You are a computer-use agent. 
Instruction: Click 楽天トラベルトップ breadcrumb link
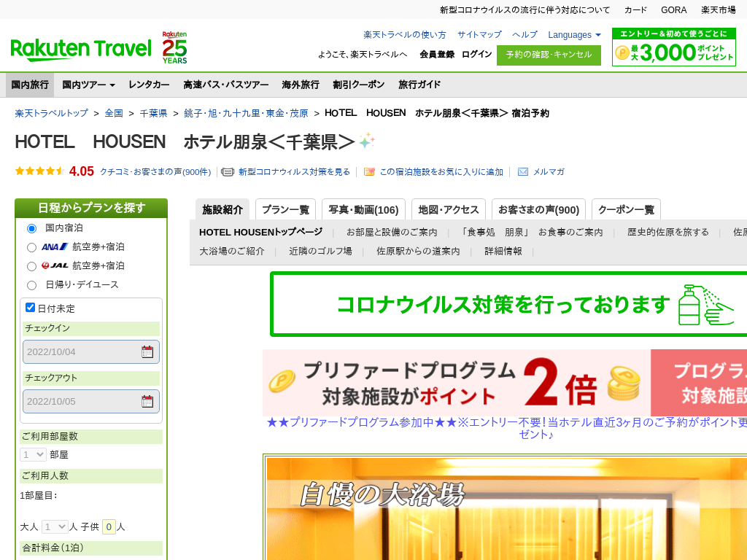tap(52, 113)
